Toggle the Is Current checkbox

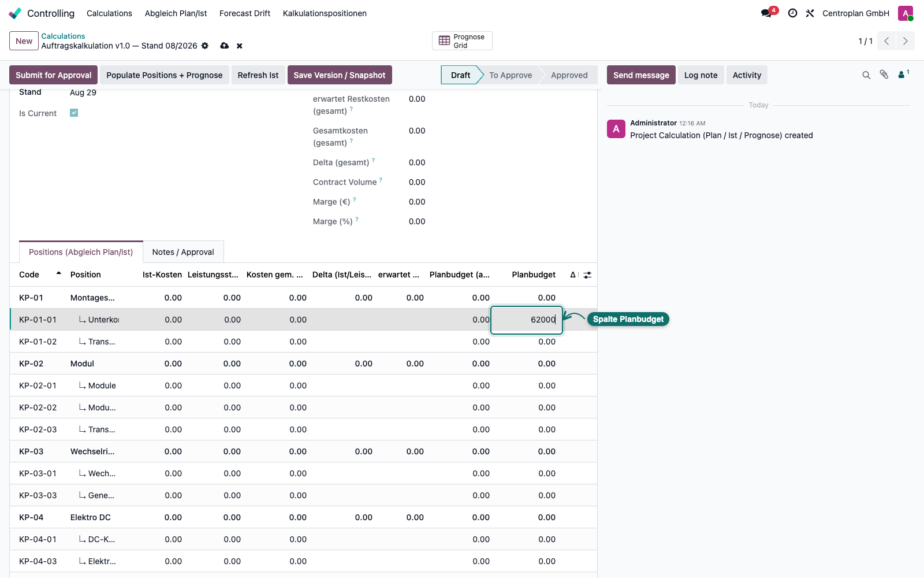click(x=74, y=113)
